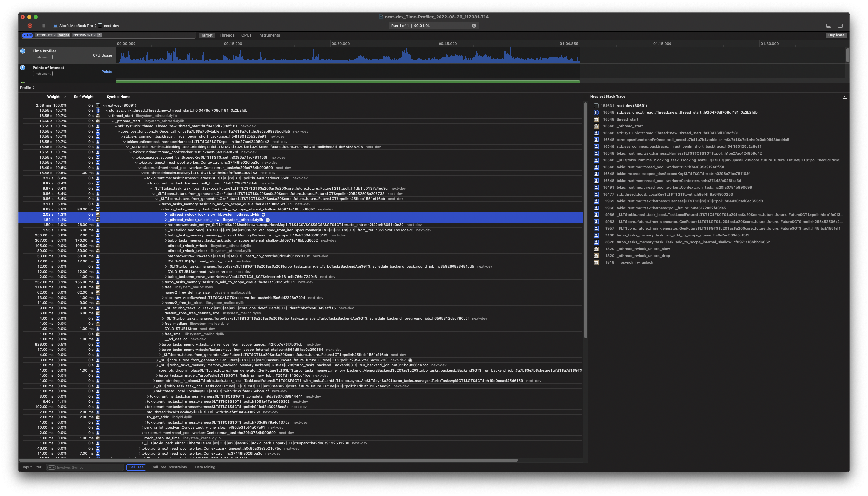868x496 pixels.
Task: Click Weight column sort chevron
Action: [64, 97]
